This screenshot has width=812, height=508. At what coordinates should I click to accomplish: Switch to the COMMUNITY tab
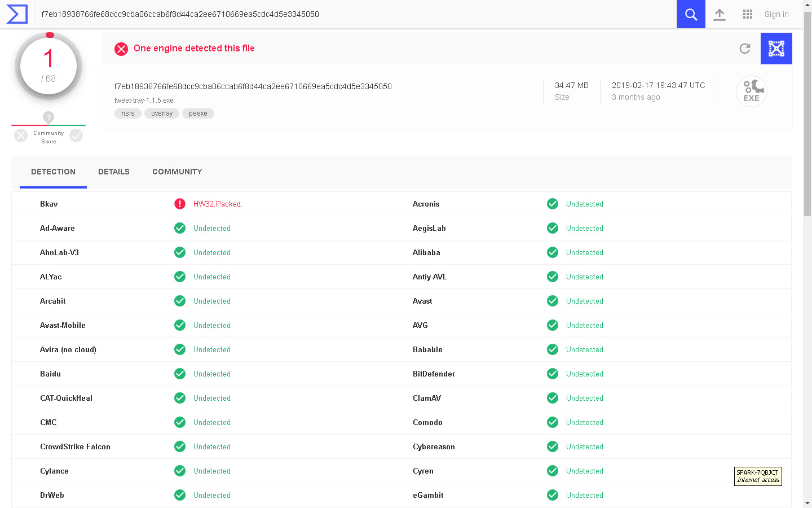(177, 172)
